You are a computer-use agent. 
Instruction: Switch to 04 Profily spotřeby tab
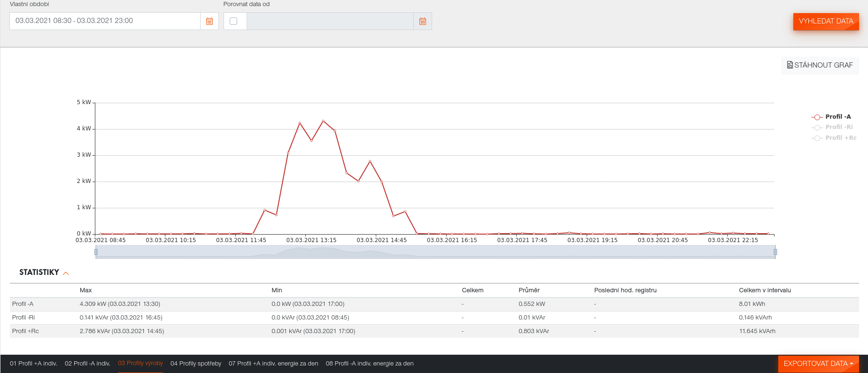(x=195, y=364)
